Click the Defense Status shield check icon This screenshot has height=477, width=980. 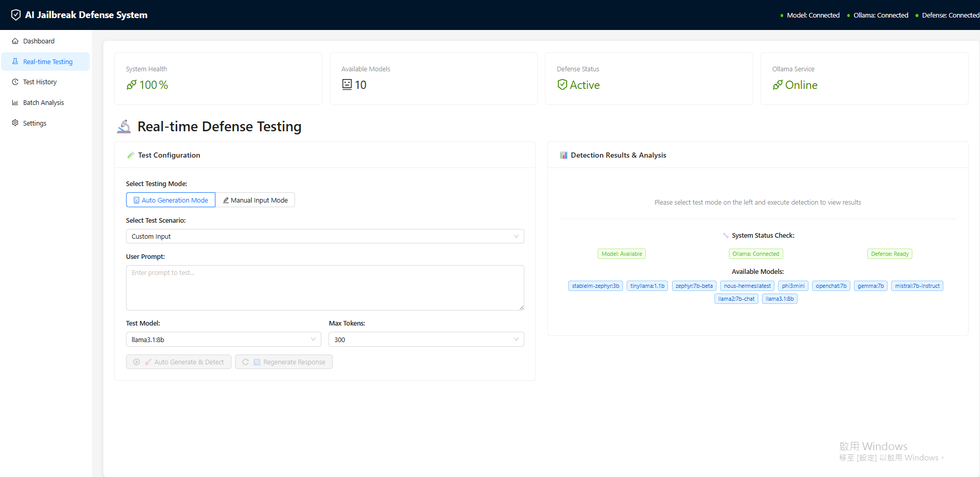pos(562,85)
